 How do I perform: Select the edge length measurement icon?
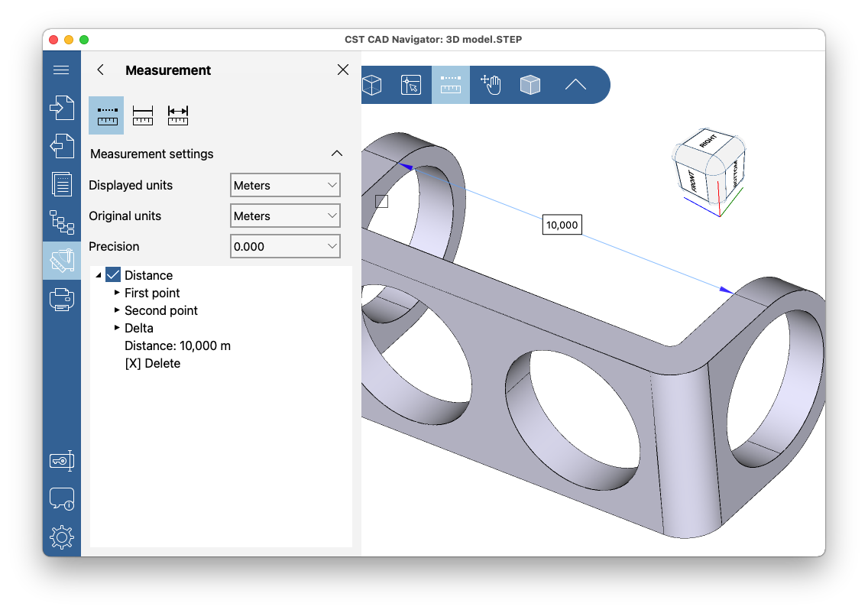coord(143,115)
